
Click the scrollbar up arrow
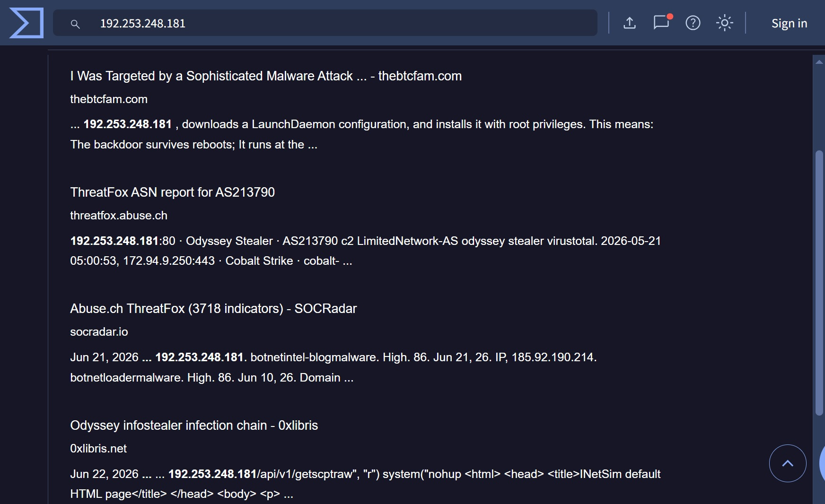point(819,62)
